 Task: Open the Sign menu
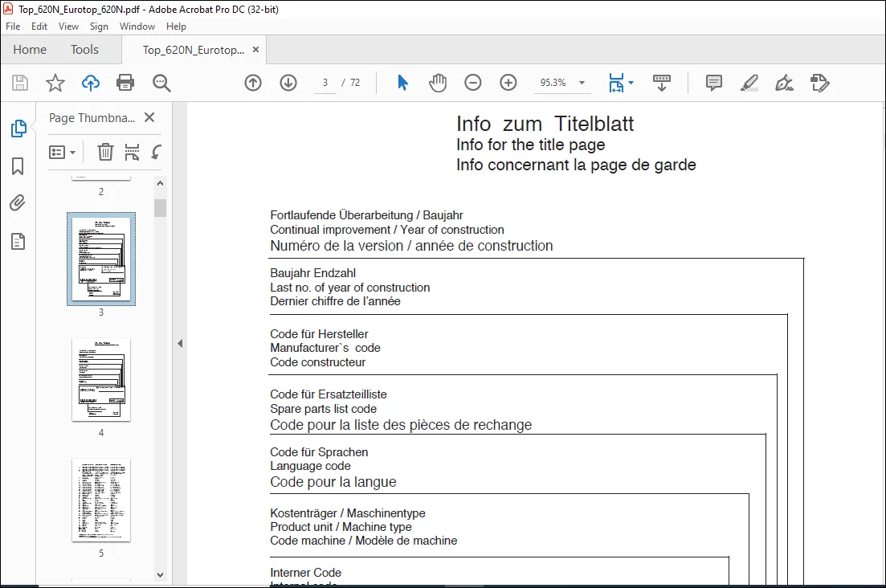click(99, 27)
